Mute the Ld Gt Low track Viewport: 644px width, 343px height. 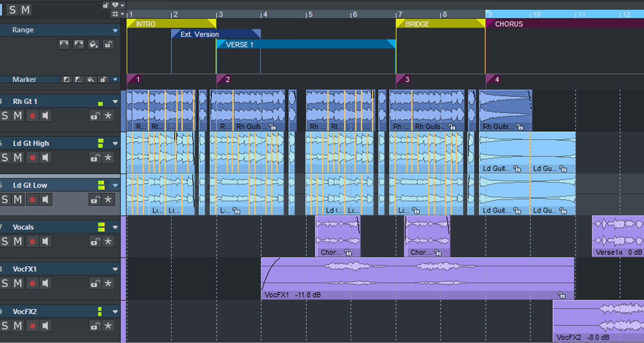pyautogui.click(x=17, y=199)
